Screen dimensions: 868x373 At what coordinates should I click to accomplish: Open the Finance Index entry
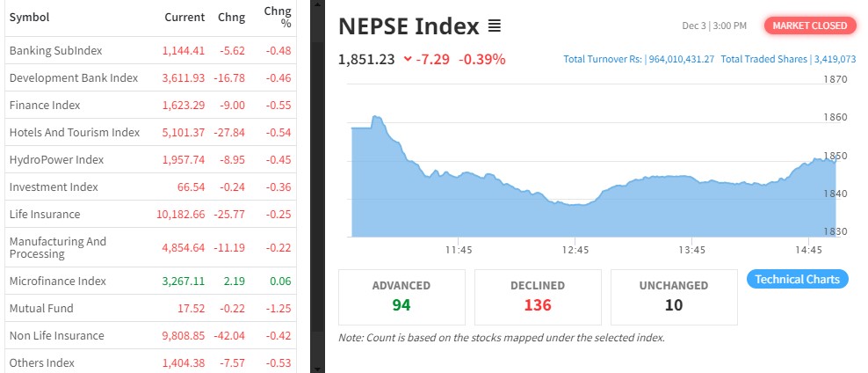tap(45, 105)
